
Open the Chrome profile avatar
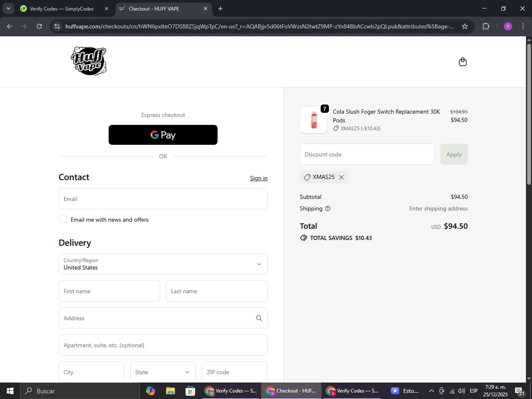508,26
